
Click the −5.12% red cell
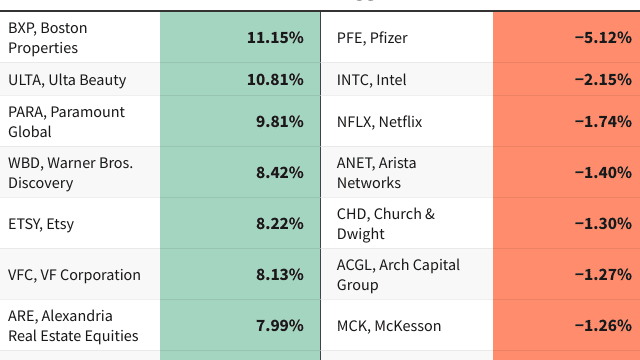pyautogui.click(x=567, y=38)
